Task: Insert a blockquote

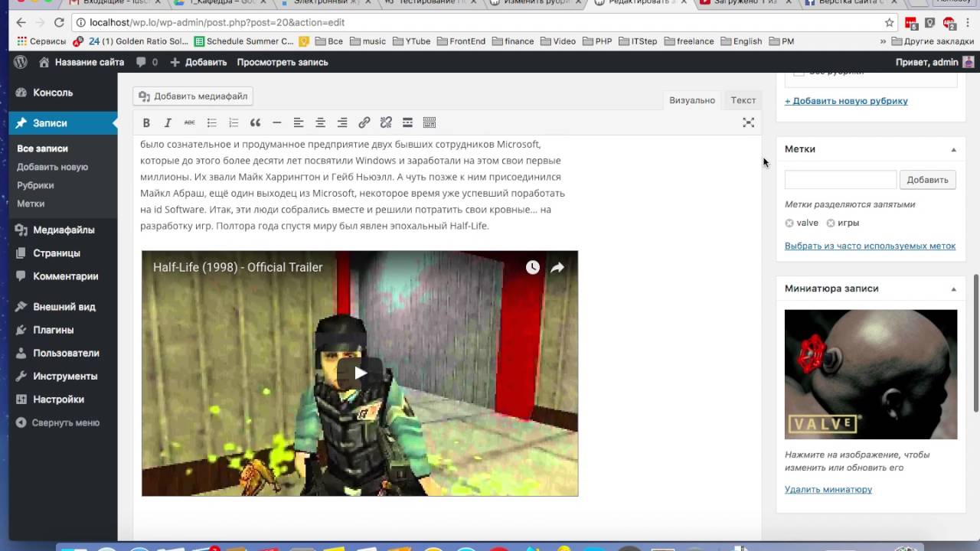Action: coord(255,122)
